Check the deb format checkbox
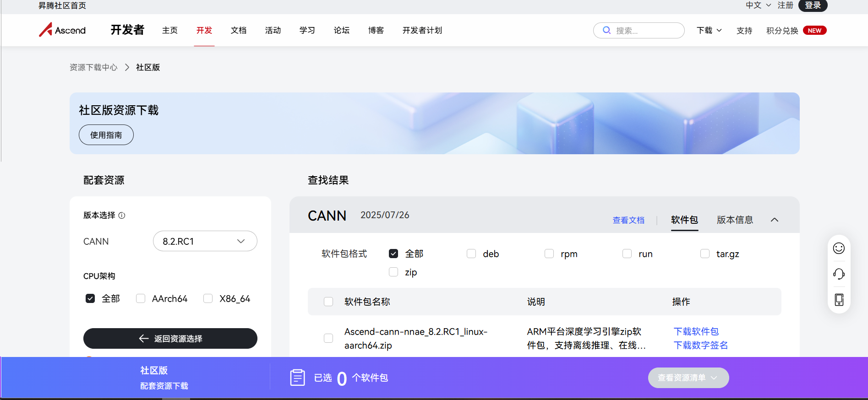This screenshot has width=868, height=400. coord(471,254)
